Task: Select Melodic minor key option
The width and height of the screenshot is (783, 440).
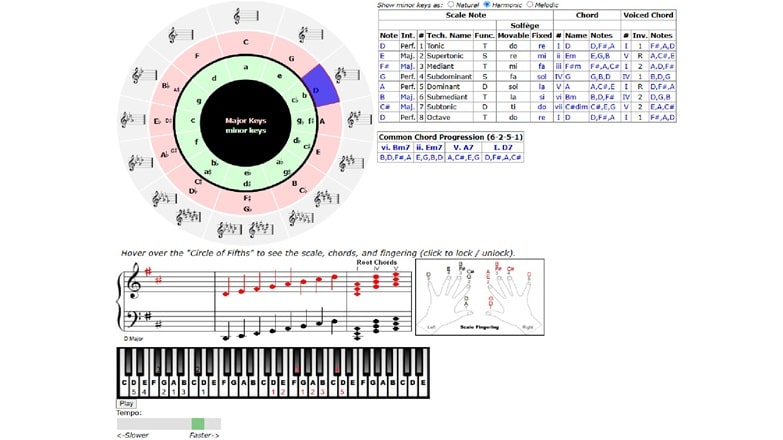Action: 530,5
